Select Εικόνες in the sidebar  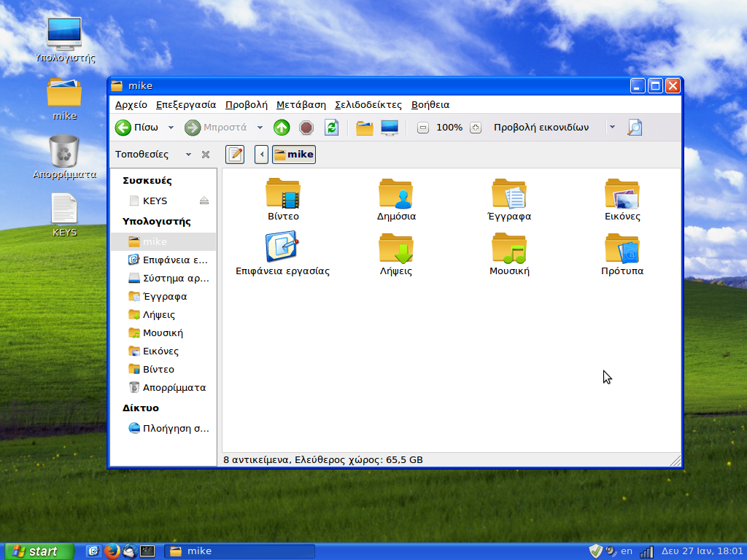coord(163,351)
